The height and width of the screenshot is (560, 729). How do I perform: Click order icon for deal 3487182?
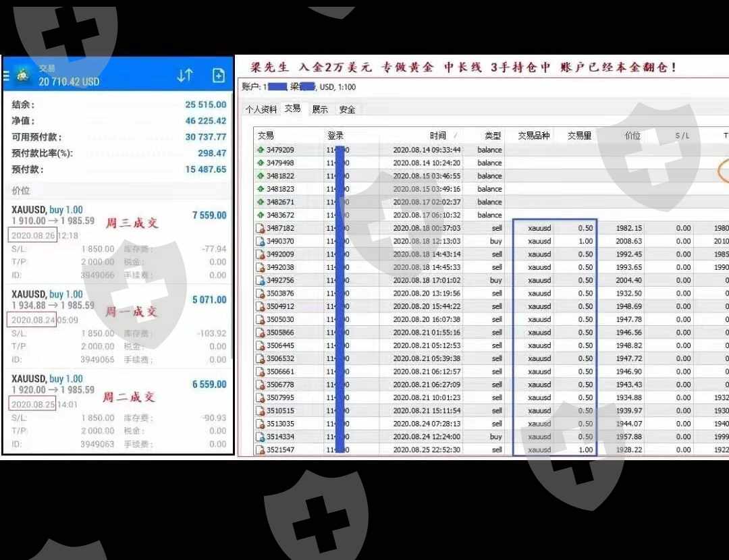(x=261, y=228)
